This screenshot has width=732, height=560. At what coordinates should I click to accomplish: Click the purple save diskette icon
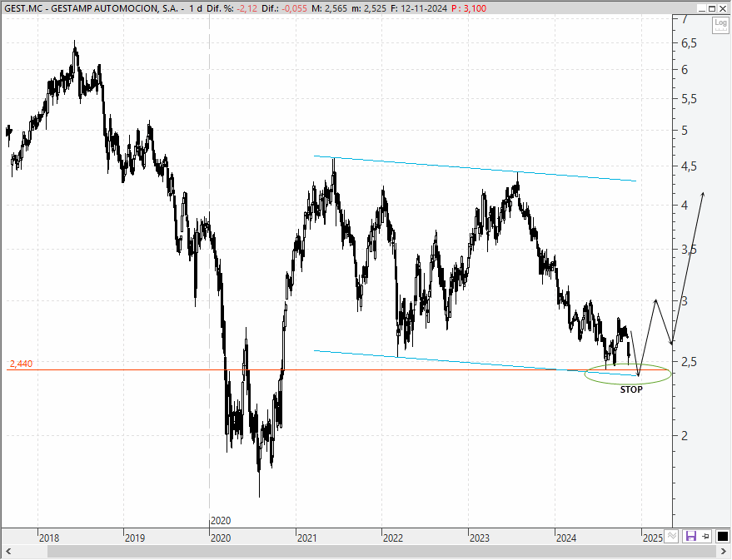click(690, 536)
